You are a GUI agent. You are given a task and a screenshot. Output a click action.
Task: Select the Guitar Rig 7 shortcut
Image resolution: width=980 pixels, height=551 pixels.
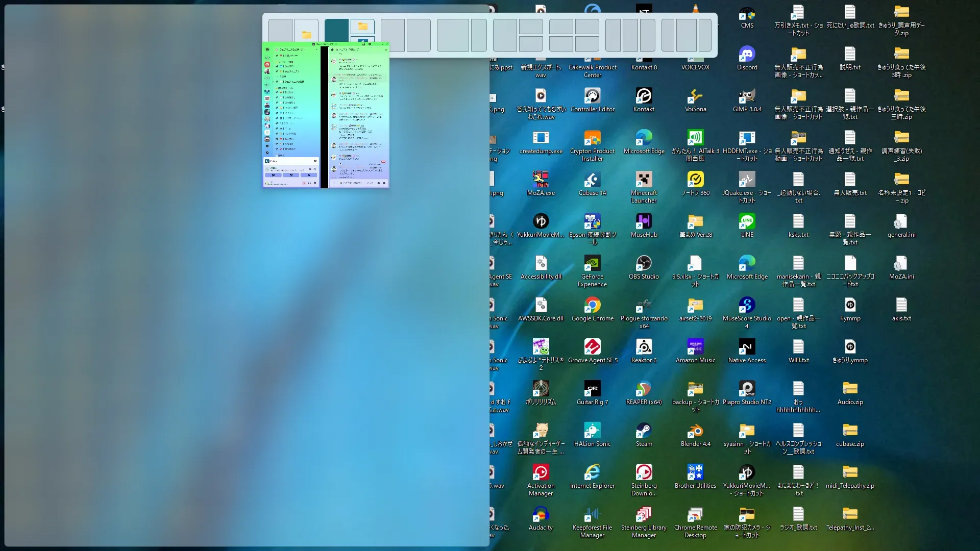592,389
